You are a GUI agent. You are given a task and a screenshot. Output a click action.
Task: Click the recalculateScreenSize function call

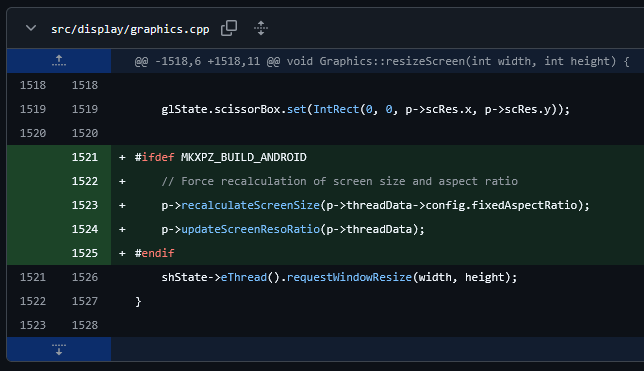click(x=250, y=205)
